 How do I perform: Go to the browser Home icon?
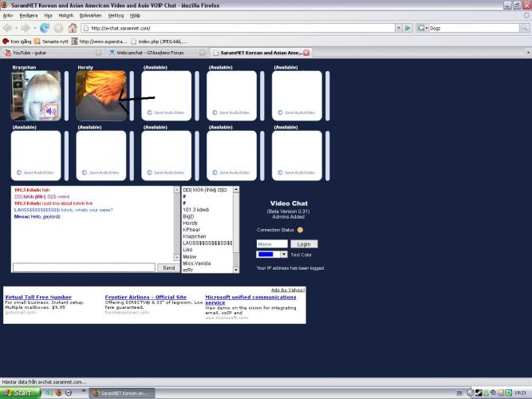pyautogui.click(x=73, y=28)
